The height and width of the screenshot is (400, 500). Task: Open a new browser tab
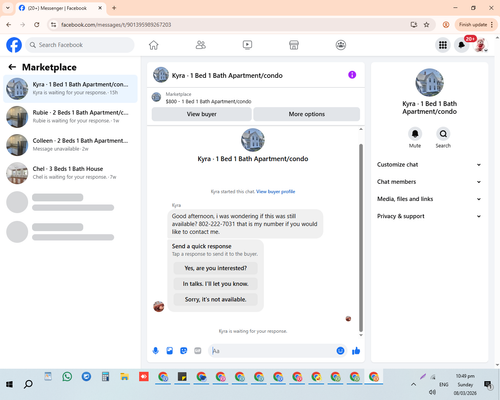pyautogui.click(x=114, y=8)
